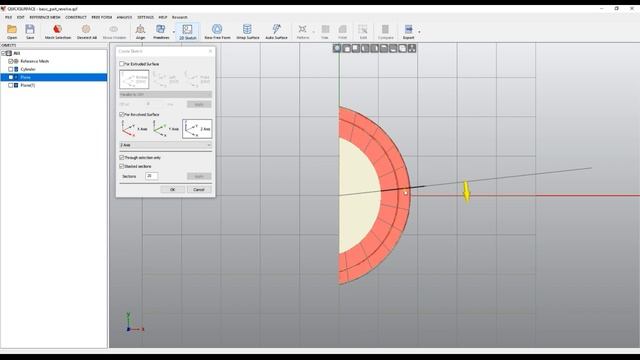The image size is (640, 360).
Task: Open the Z Axis dropdown in dialog
Action: pos(165,145)
